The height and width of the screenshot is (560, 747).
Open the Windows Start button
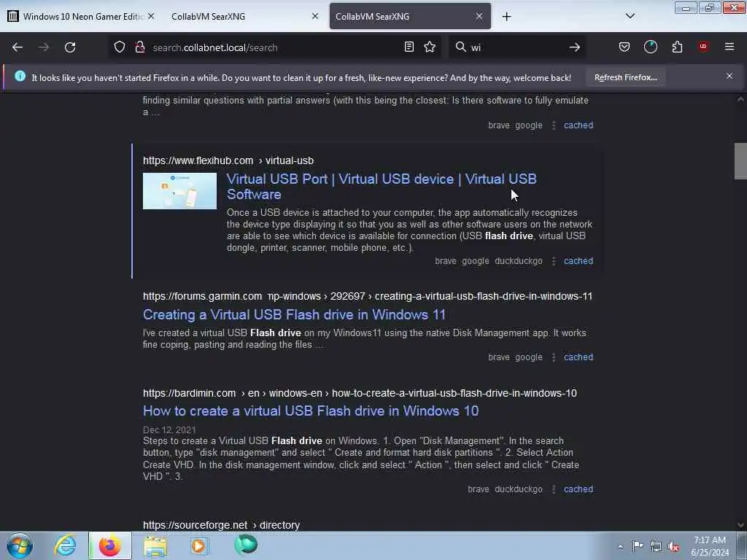pyautogui.click(x=20, y=545)
